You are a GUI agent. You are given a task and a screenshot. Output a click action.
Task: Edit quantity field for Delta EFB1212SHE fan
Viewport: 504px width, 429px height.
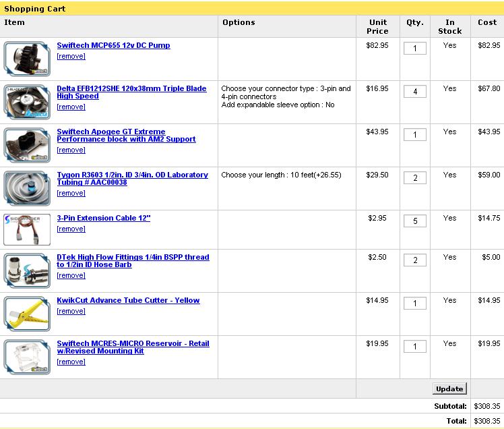click(415, 92)
